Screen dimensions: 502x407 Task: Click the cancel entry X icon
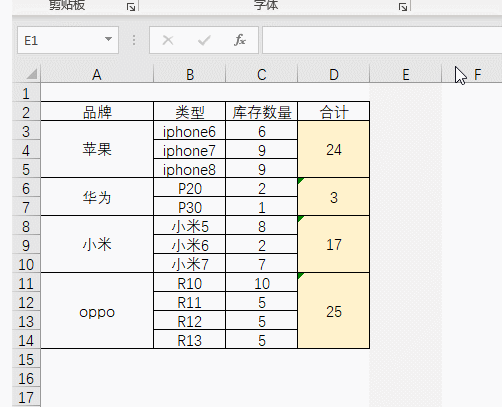pyautogui.click(x=168, y=40)
